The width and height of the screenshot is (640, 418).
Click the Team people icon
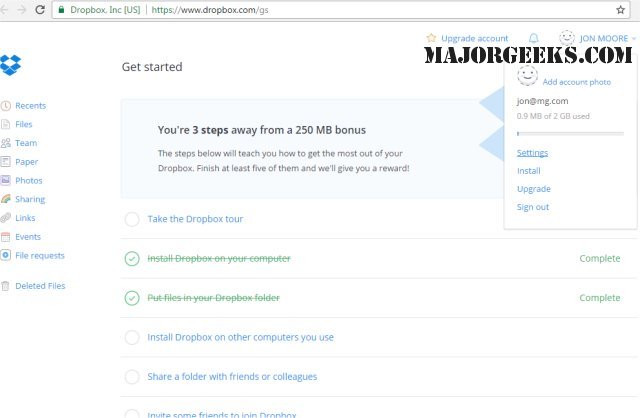5,143
